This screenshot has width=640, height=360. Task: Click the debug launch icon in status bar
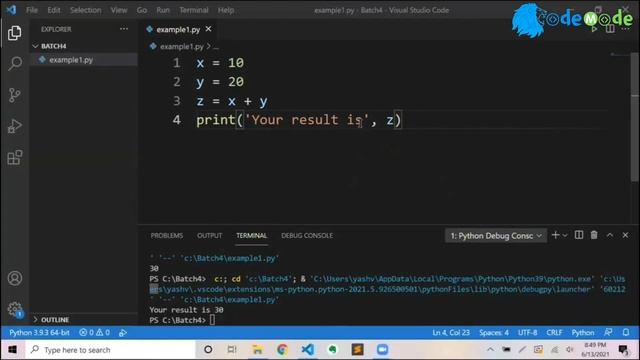122,333
